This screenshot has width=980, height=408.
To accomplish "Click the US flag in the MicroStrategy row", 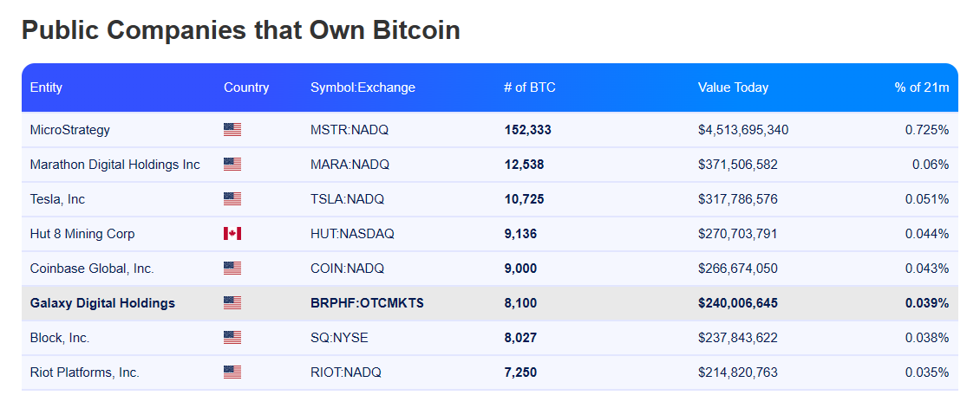I will click(x=232, y=130).
